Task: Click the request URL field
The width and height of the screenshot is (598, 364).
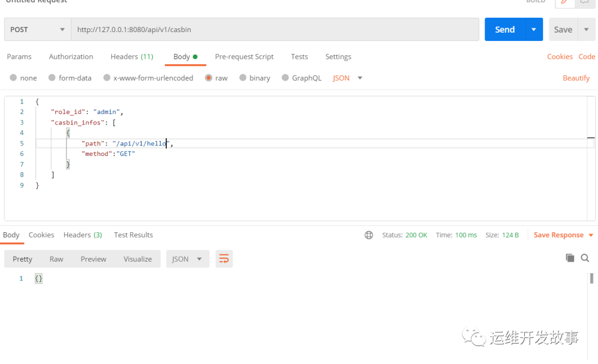Action: (x=275, y=29)
